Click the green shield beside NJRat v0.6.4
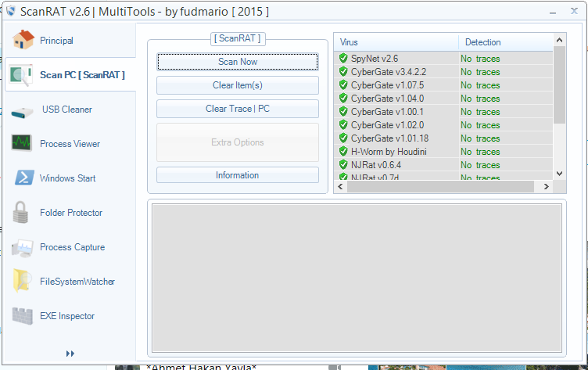Image resolution: width=588 pixels, height=370 pixels. pos(343,164)
